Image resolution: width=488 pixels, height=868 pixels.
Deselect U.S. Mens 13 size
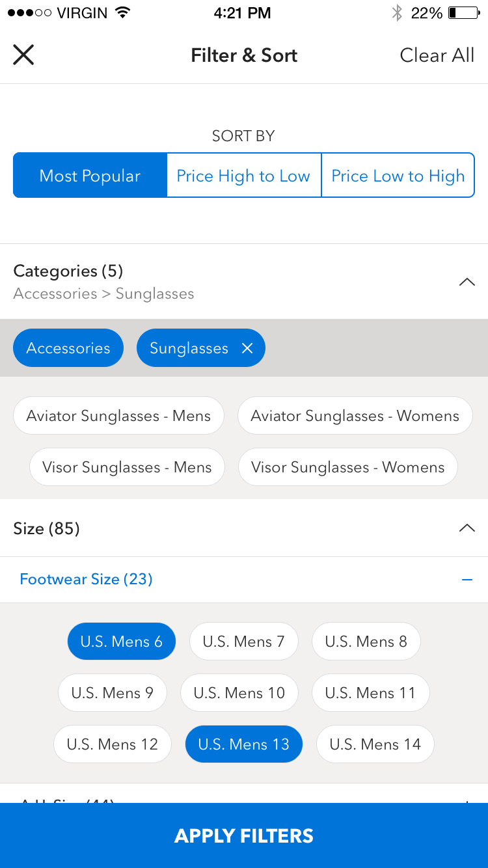click(x=243, y=744)
